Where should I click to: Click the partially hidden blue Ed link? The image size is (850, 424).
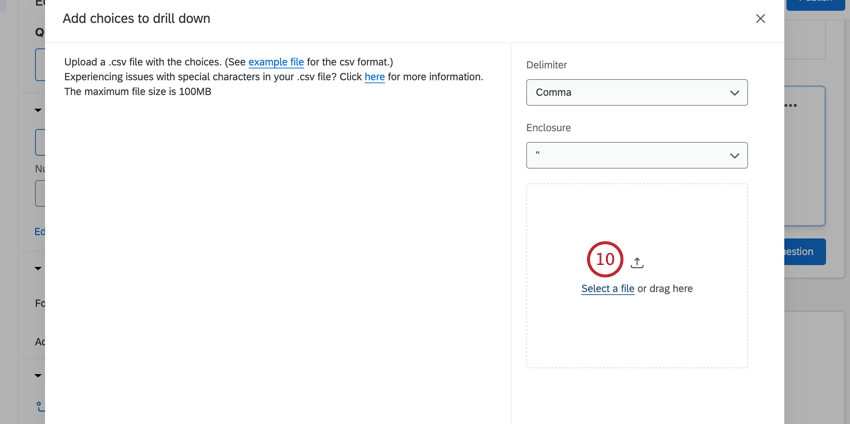40,232
